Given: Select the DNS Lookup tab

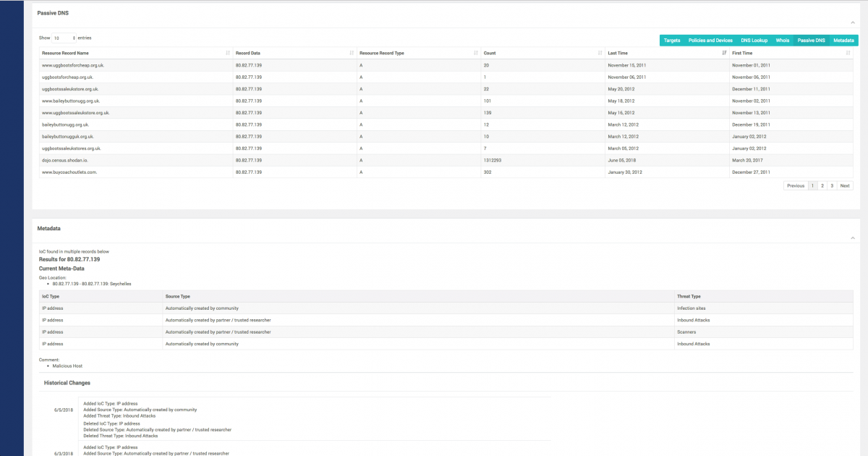Looking at the screenshot, I should [x=754, y=41].
